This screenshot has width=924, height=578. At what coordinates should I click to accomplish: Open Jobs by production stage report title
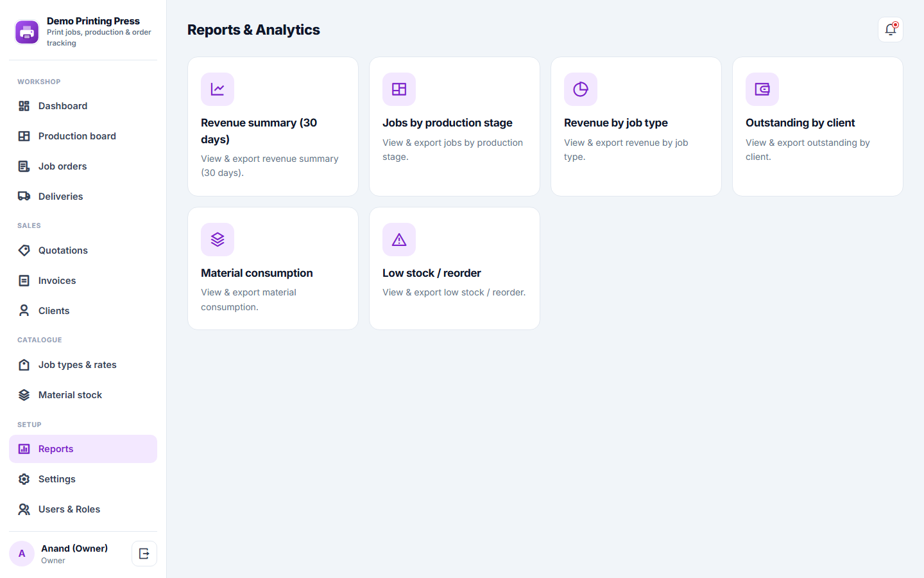[447, 123]
